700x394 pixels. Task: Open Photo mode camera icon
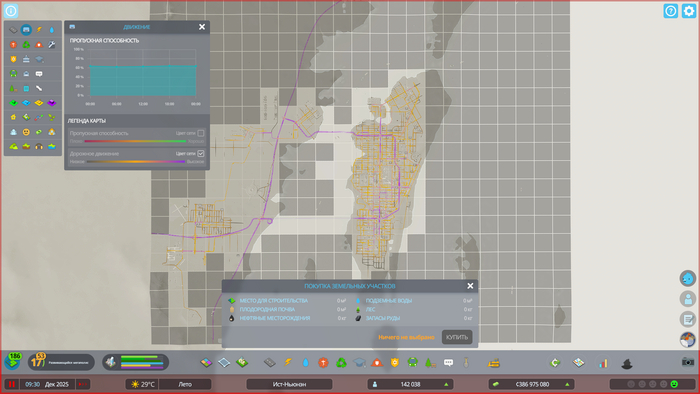(688, 362)
